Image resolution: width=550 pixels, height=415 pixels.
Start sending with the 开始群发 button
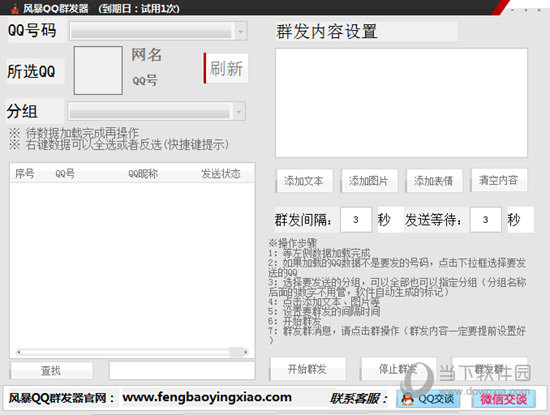click(x=308, y=369)
